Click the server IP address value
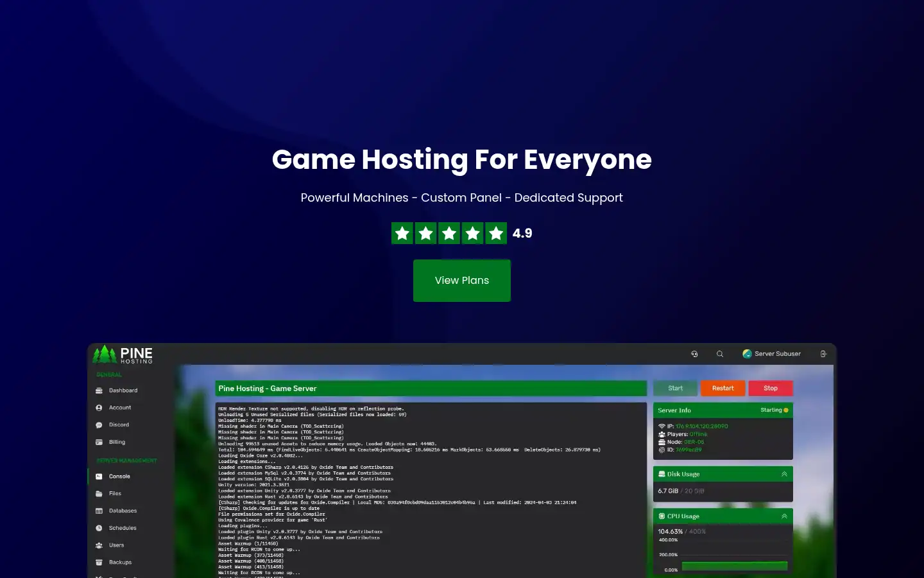 pos(702,426)
